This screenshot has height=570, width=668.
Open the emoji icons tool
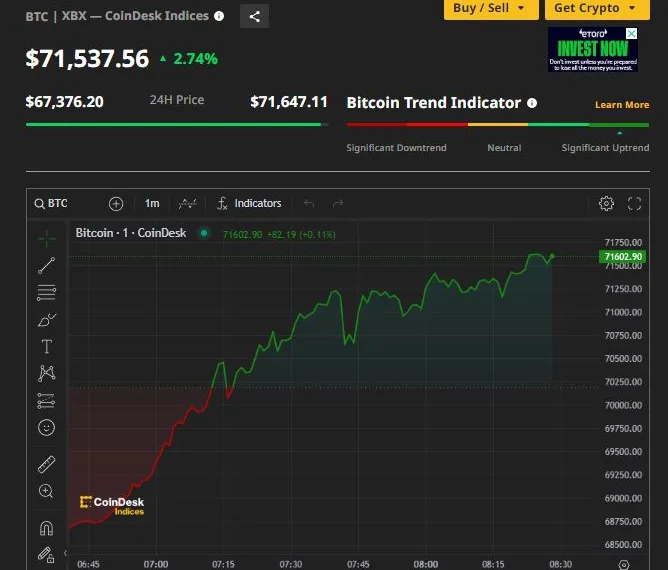point(46,427)
